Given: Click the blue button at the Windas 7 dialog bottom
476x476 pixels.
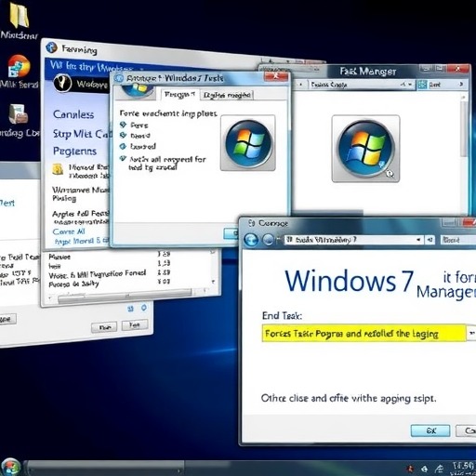Looking at the screenshot, I should 231,233.
